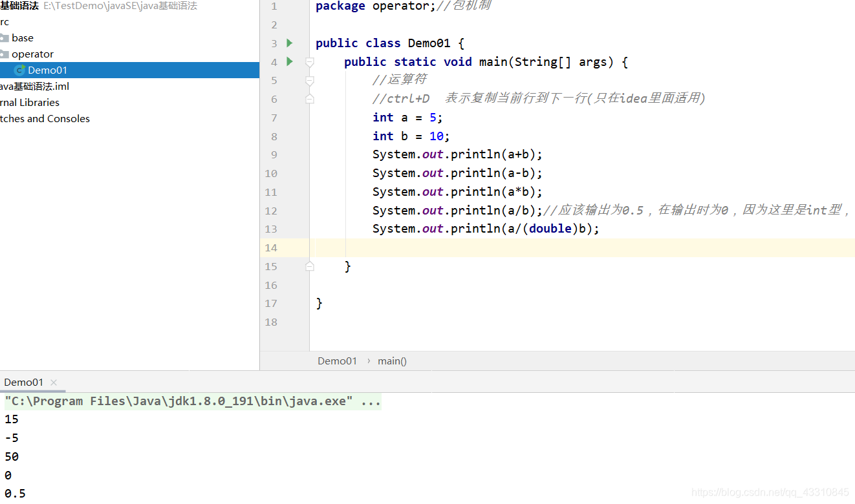855x504 pixels.
Task: Open the base package folder
Action: tap(23, 38)
